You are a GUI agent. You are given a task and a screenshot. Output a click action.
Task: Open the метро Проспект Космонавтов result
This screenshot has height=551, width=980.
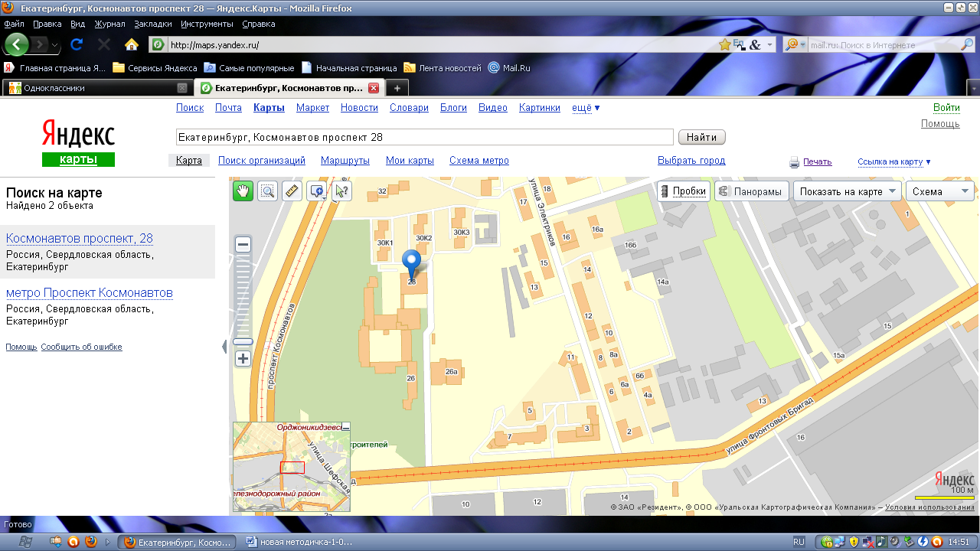point(90,293)
